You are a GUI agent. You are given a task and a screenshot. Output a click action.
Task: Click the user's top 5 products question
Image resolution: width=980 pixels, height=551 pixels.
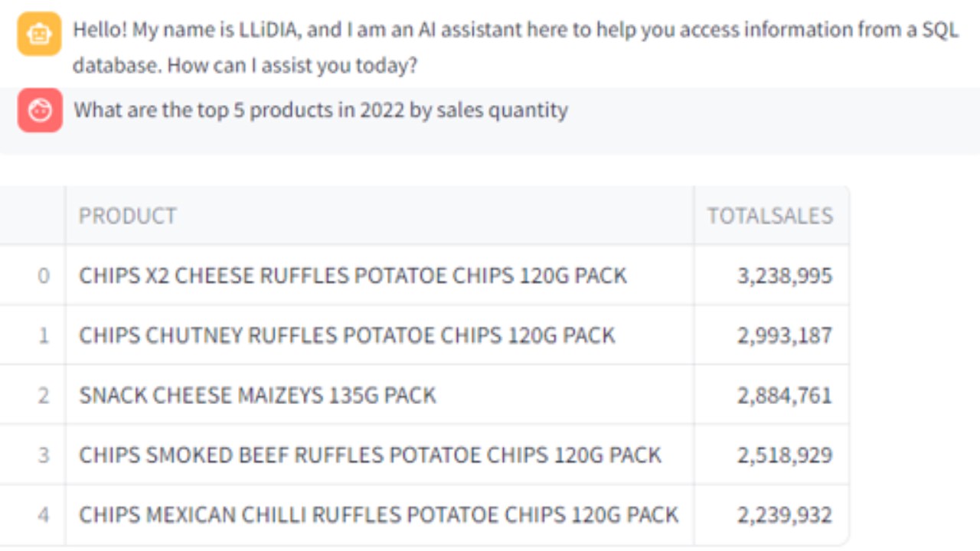[x=320, y=110]
